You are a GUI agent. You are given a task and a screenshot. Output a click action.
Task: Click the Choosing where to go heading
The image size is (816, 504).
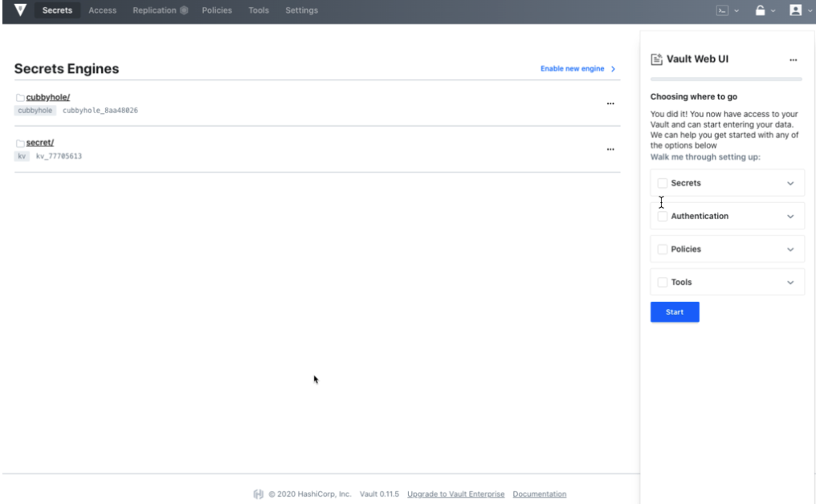(694, 97)
